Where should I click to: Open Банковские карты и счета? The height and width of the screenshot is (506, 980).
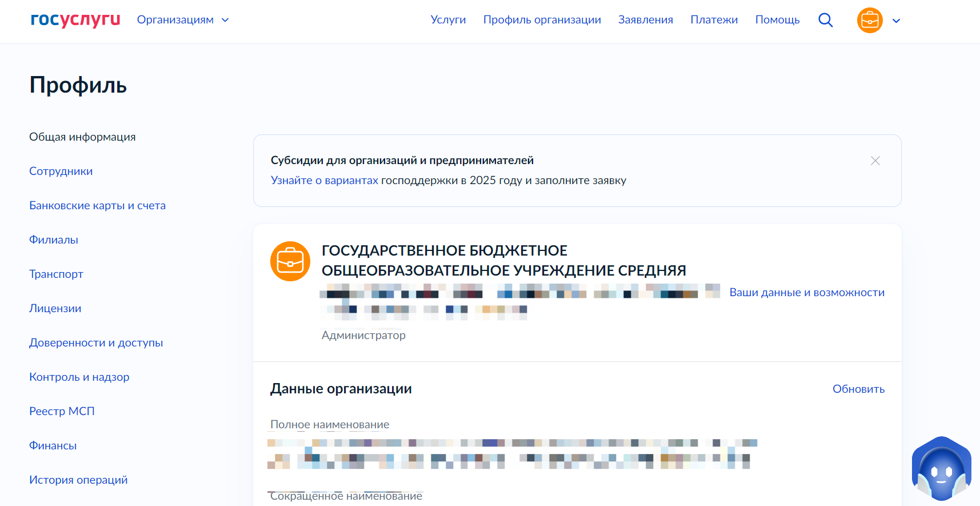click(x=97, y=205)
